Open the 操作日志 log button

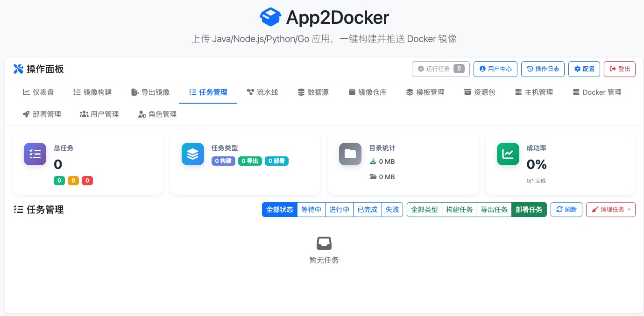coord(543,69)
